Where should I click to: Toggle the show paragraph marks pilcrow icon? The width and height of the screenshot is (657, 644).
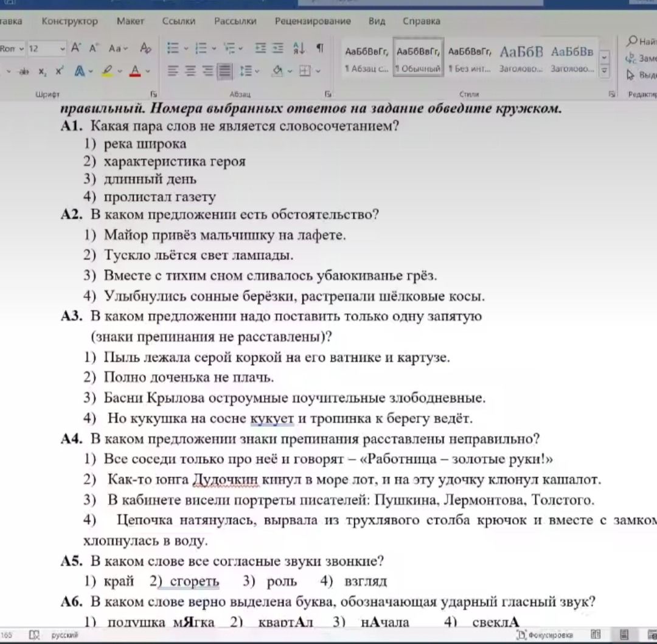coord(320,49)
